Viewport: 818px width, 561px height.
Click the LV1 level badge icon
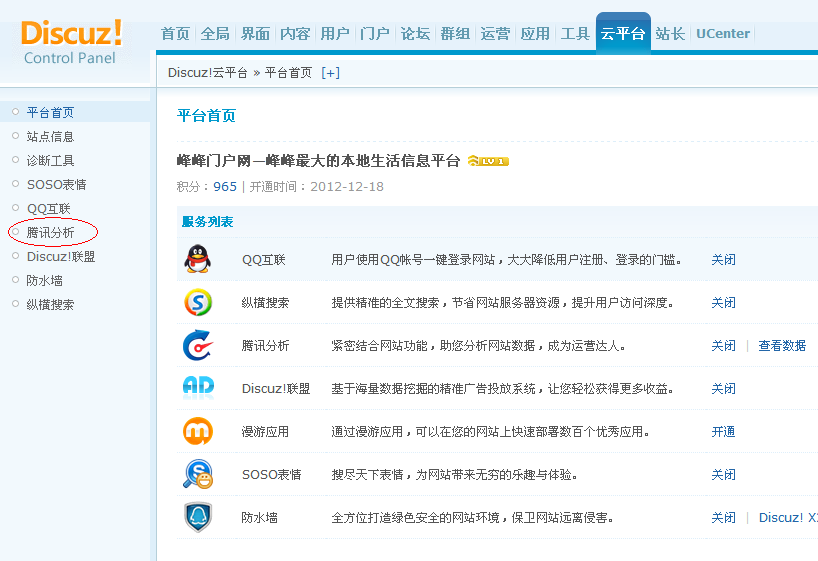(x=488, y=161)
